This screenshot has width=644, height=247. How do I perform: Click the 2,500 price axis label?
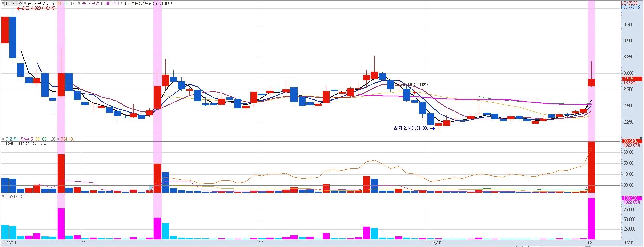tap(628, 106)
